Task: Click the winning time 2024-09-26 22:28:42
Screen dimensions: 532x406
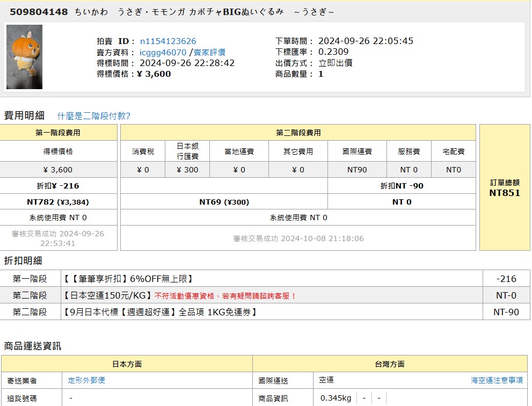Action: pos(187,63)
